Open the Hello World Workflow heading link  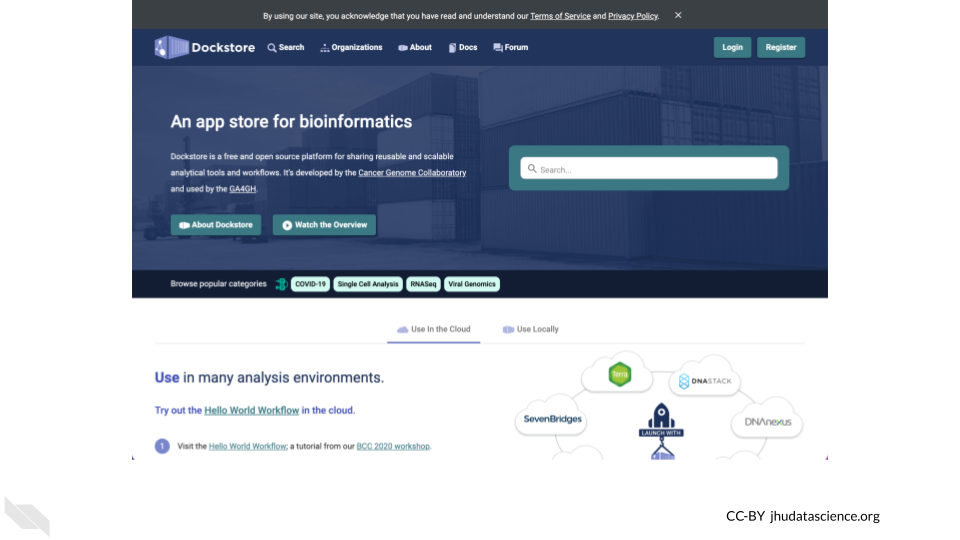tap(252, 410)
